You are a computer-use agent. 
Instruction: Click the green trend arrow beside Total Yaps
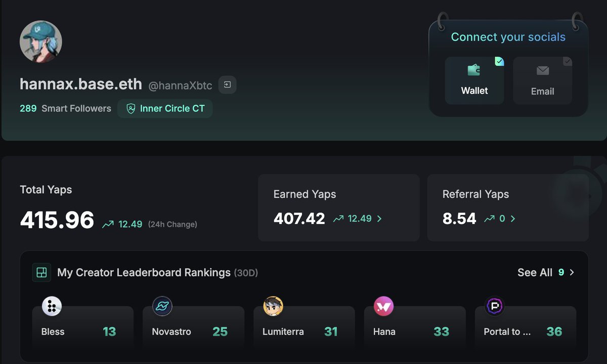pyautogui.click(x=107, y=223)
